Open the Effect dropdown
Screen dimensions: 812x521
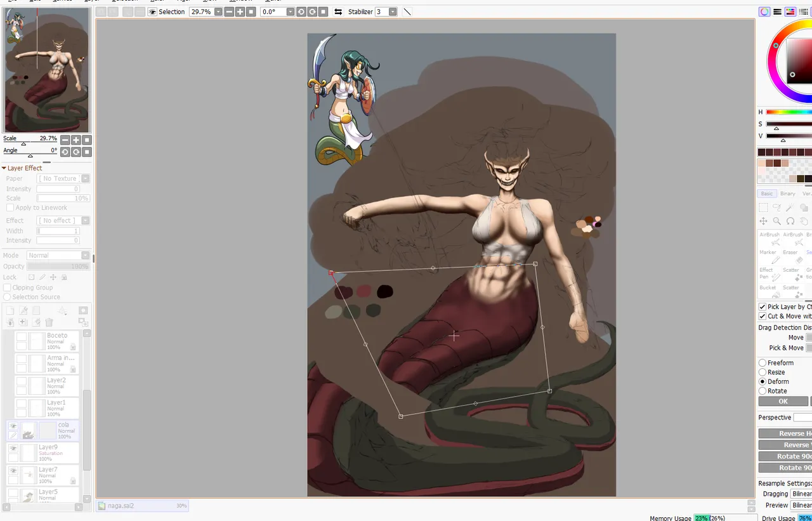pyautogui.click(x=86, y=221)
